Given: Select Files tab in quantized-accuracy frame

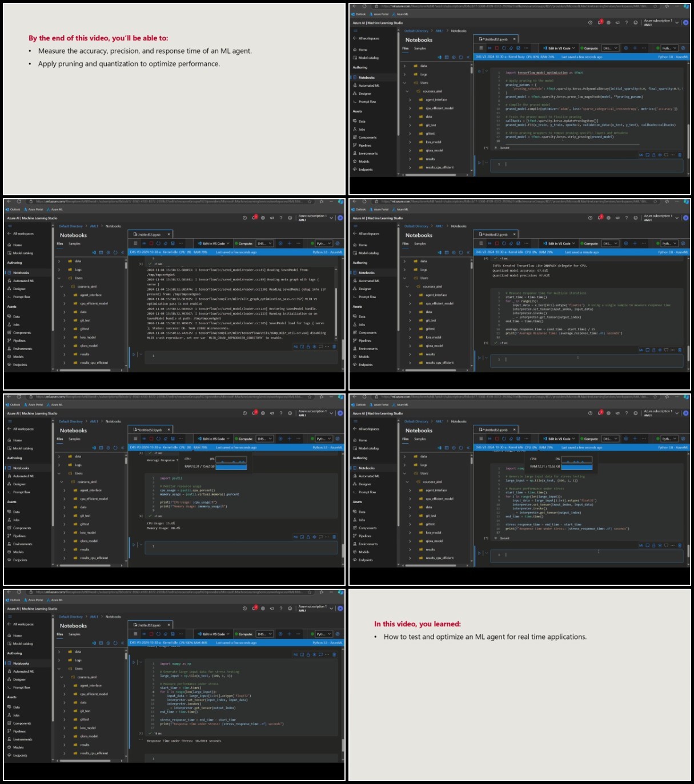Looking at the screenshot, I should 405,243.
